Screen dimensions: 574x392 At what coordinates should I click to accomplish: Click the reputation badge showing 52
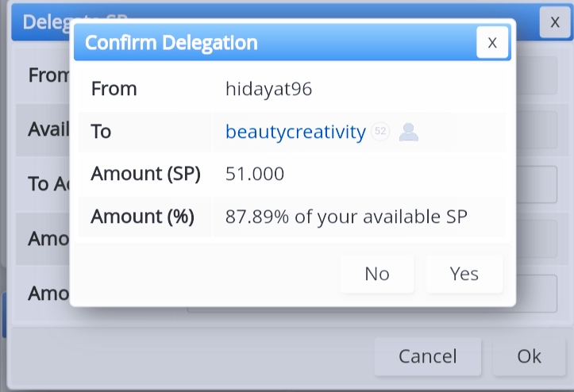tap(380, 131)
